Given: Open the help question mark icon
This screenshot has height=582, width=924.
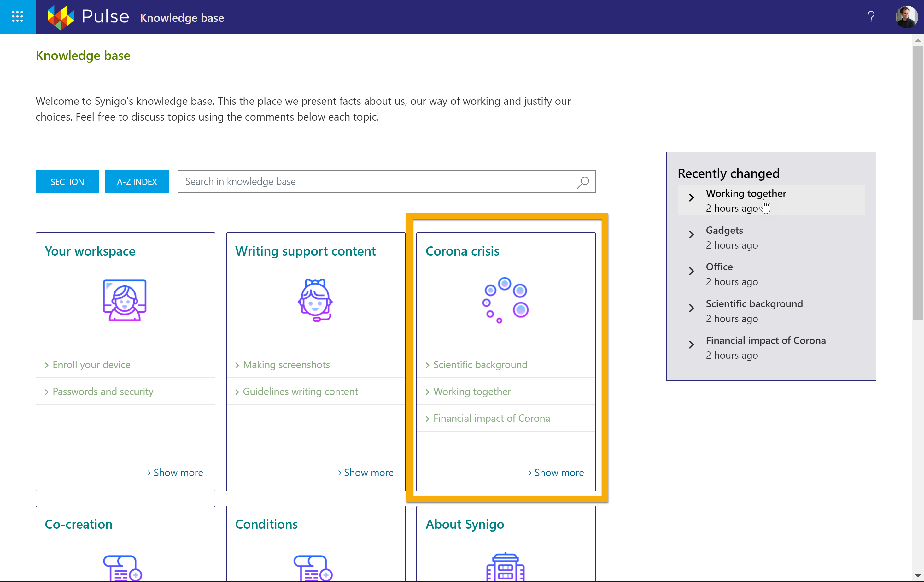Looking at the screenshot, I should tap(871, 17).
